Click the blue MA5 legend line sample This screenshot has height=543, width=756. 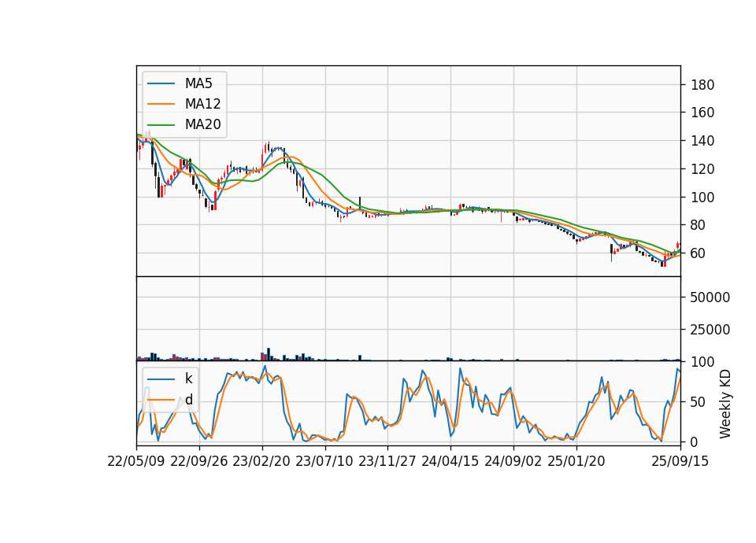pyautogui.click(x=161, y=84)
